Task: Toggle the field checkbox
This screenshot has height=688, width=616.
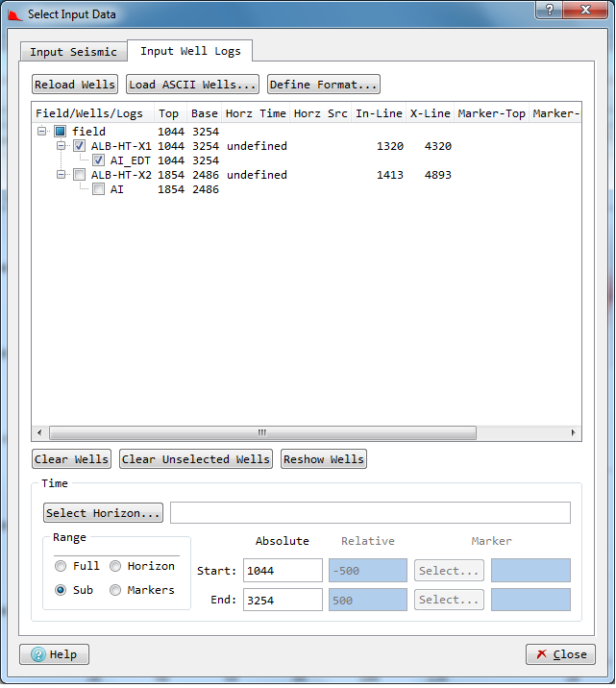Action: pyautogui.click(x=61, y=132)
